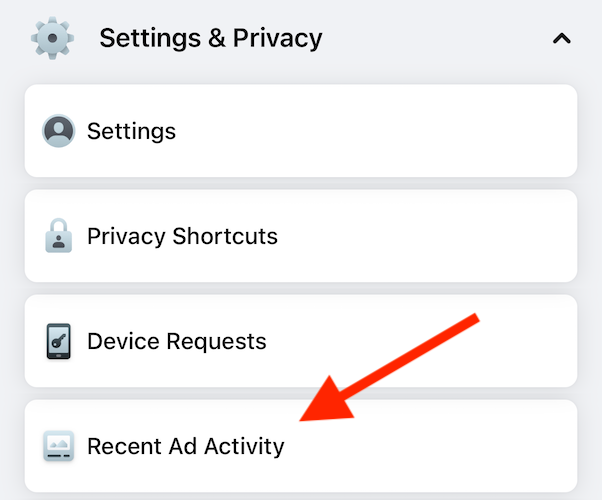Open the Settings menu row
The height and width of the screenshot is (500, 602).
300,131
